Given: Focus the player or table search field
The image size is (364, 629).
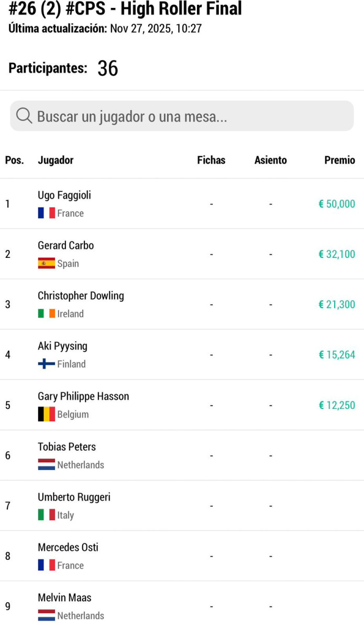Looking at the screenshot, I should [x=189, y=116].
